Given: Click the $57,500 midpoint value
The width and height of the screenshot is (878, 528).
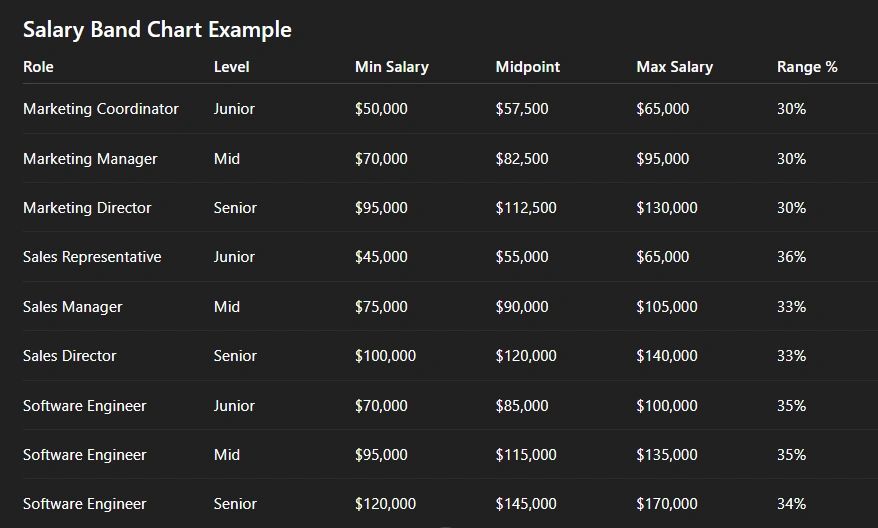Looking at the screenshot, I should pyautogui.click(x=522, y=109).
